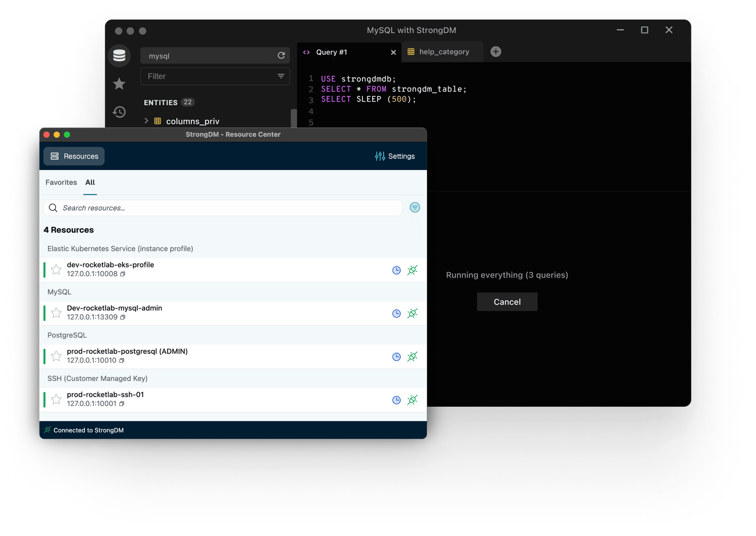Open filter options in Filter field
756x536 pixels.
[281, 76]
